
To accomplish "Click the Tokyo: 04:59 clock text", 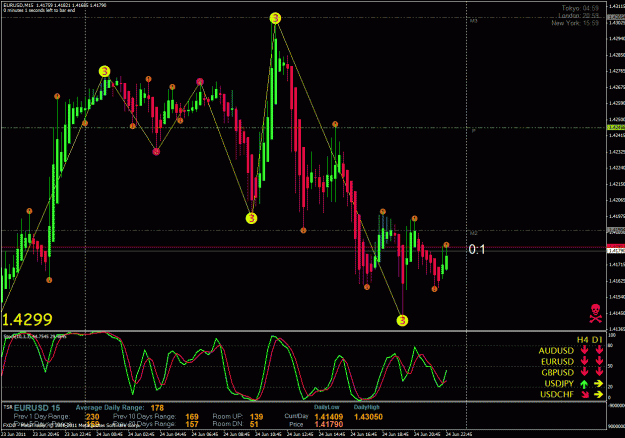I will pos(580,8).
